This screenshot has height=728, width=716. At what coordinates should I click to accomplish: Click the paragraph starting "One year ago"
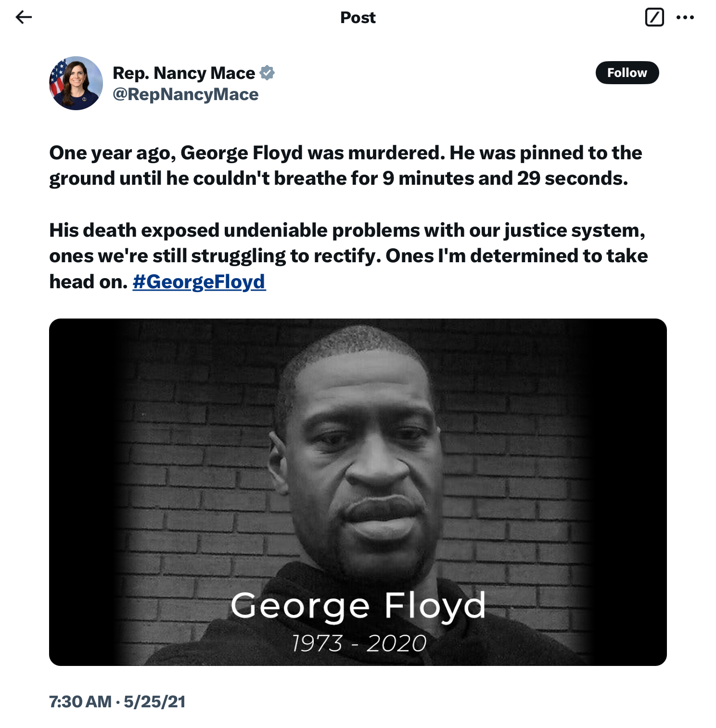[x=345, y=166]
